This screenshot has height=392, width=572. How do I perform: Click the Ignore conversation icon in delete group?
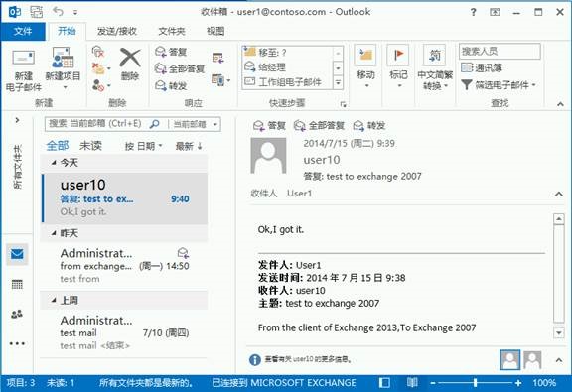(98, 52)
